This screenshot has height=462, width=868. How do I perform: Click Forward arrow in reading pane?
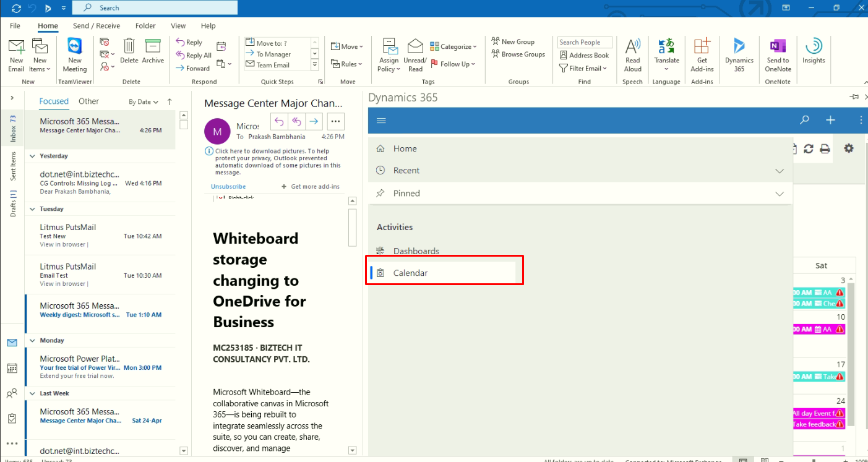(x=314, y=121)
